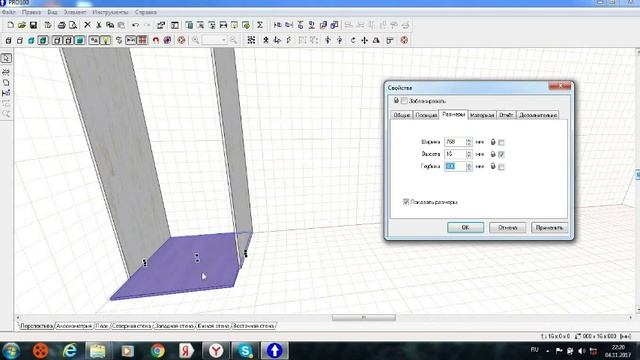Viewport: 640px width, 360px height.
Task: Open the Элемент menu
Action: coord(75,12)
